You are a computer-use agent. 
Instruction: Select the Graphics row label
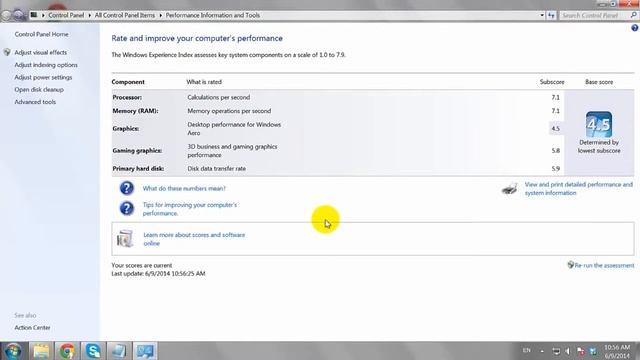point(126,129)
